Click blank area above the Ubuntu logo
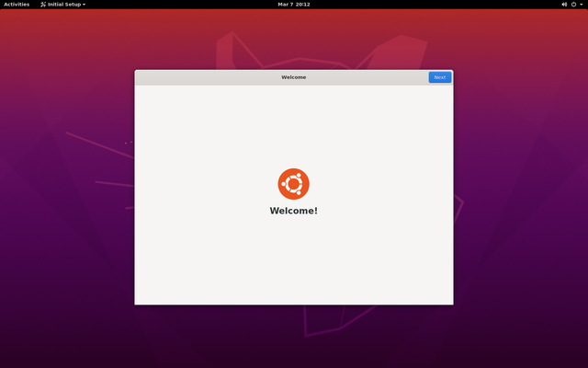 coord(293,124)
